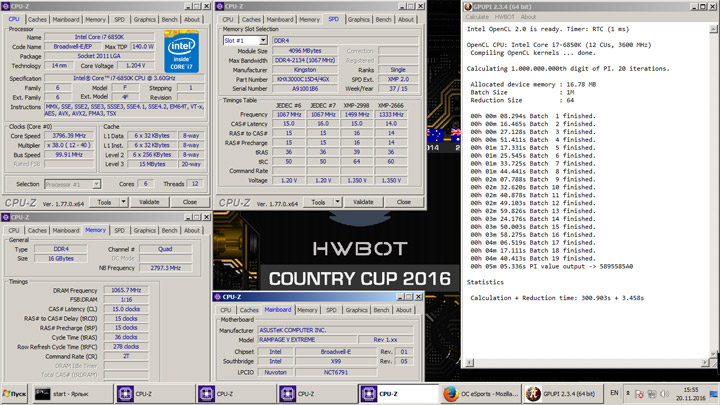The width and height of the screenshot is (720, 405).
Task: Open Bench tab in the Mainboard window
Action: point(381,310)
